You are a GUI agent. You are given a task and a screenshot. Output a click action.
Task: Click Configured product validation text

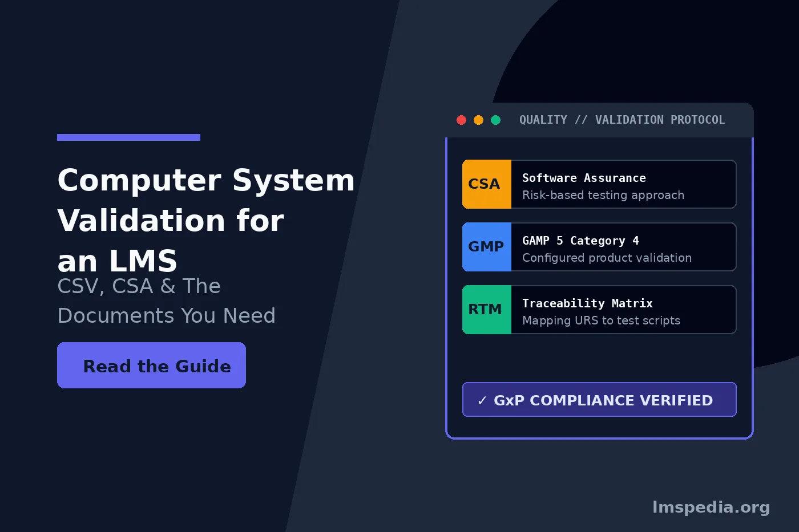tap(607, 258)
